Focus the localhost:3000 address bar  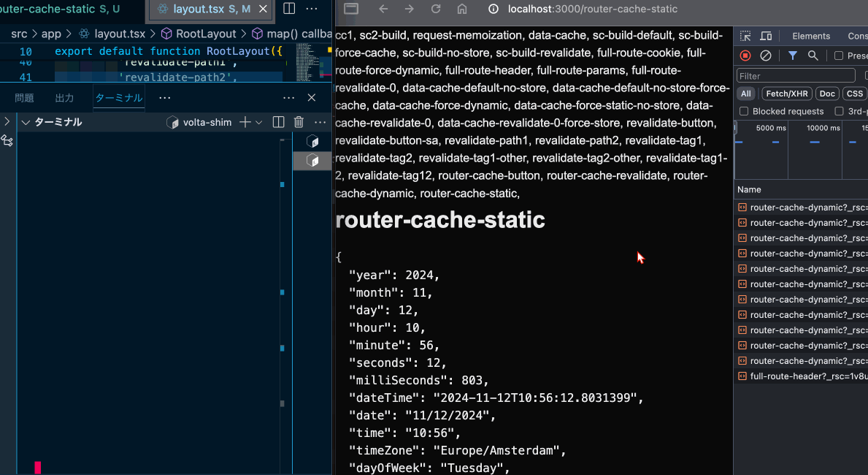coord(592,9)
